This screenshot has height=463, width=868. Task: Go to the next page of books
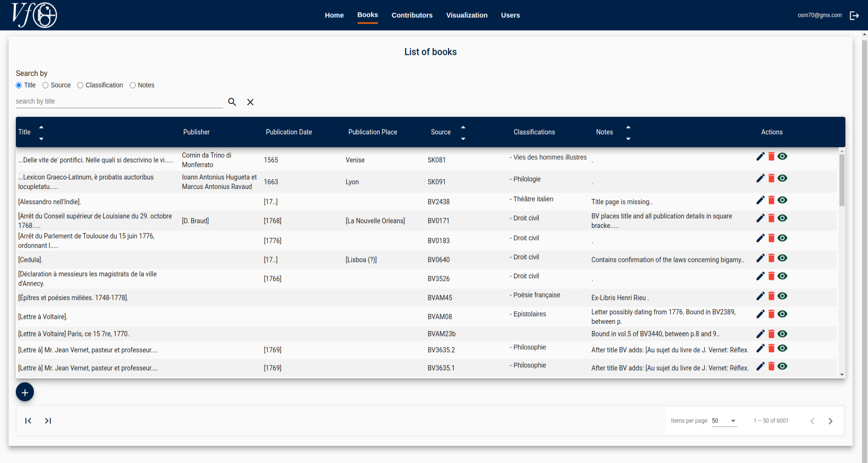tap(830, 421)
